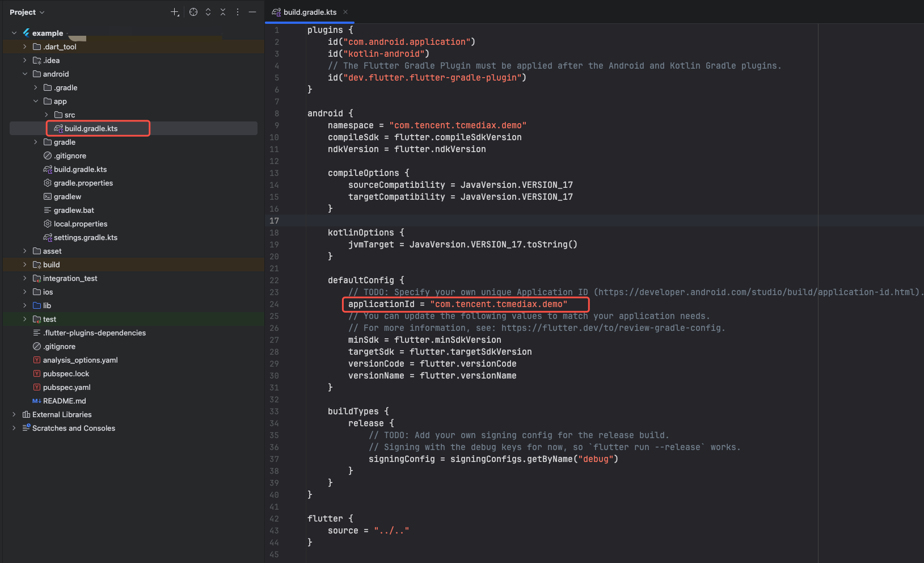Expand the lib folder
The width and height of the screenshot is (924, 563).
(x=25, y=305)
